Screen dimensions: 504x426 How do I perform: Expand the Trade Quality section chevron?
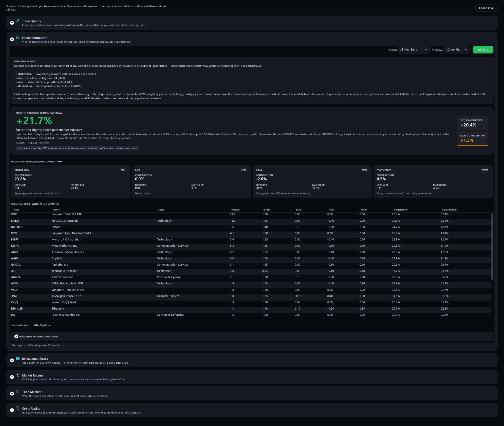[x=12, y=23]
